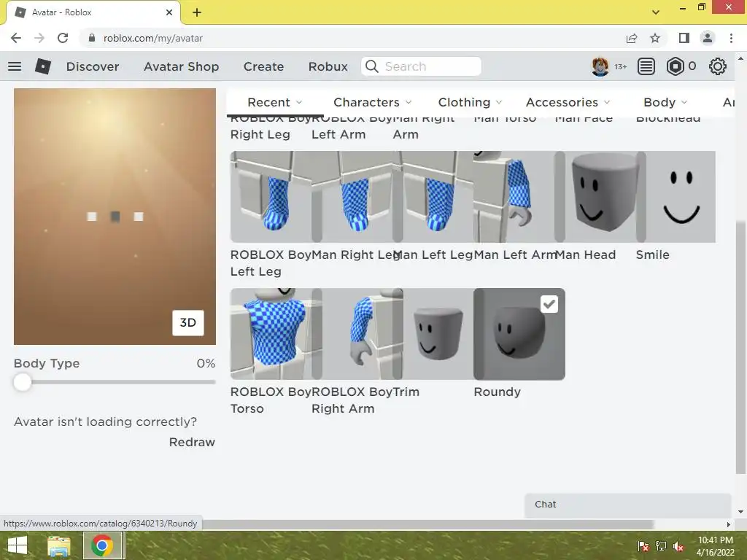Click the share page icon in address bar
Viewport: 747px width, 560px height.
[632, 38]
